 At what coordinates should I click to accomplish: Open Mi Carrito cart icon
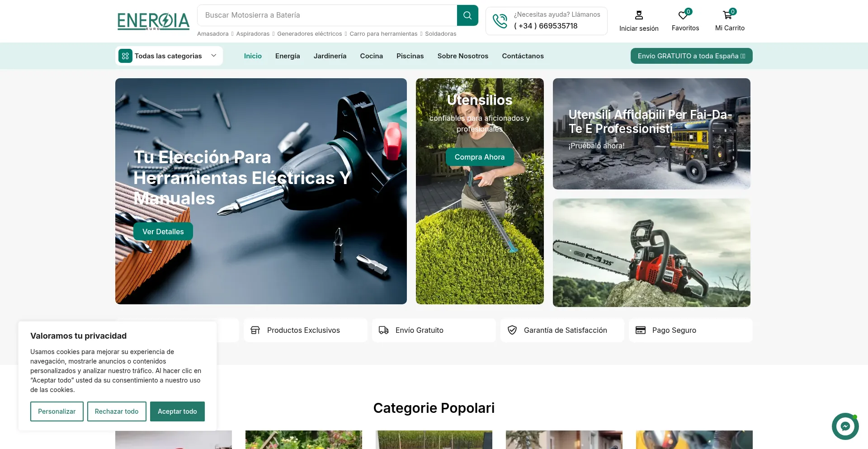[x=727, y=15]
